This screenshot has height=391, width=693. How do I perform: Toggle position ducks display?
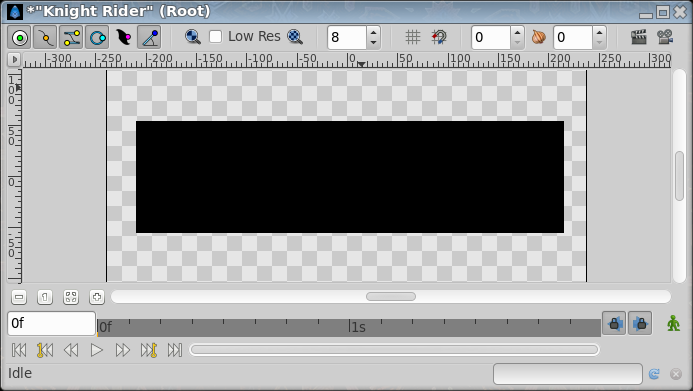(19, 38)
